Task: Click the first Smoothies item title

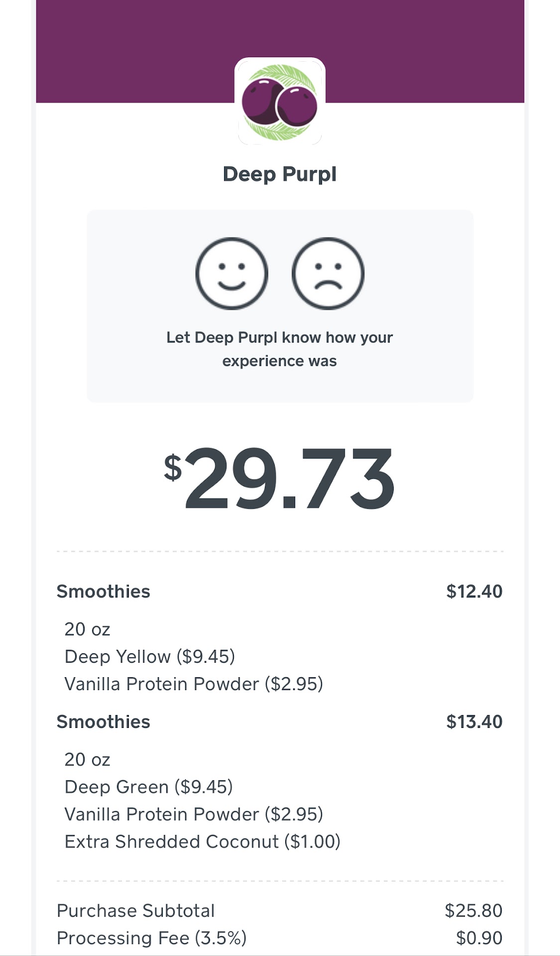Action: 104,592
